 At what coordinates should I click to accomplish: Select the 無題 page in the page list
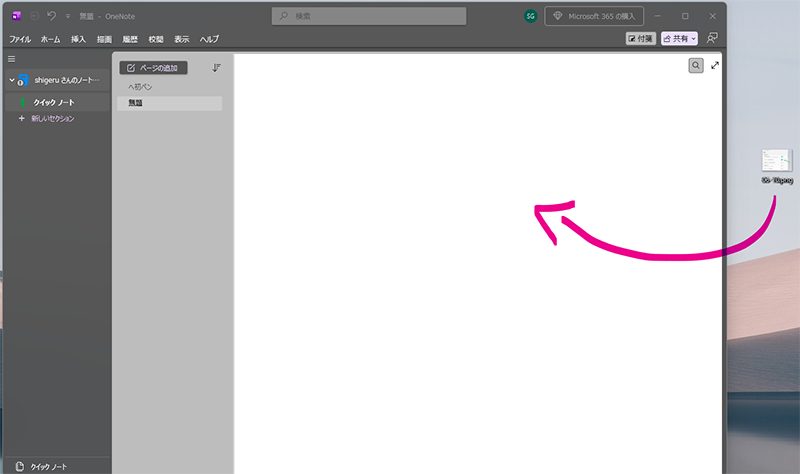click(169, 103)
